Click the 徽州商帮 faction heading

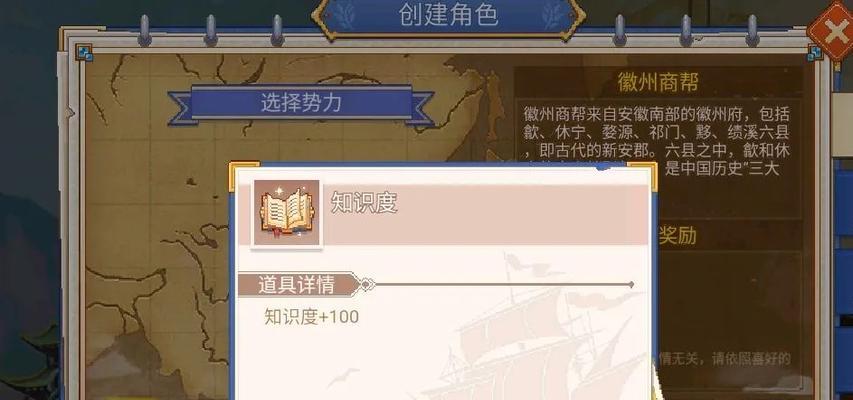point(658,82)
